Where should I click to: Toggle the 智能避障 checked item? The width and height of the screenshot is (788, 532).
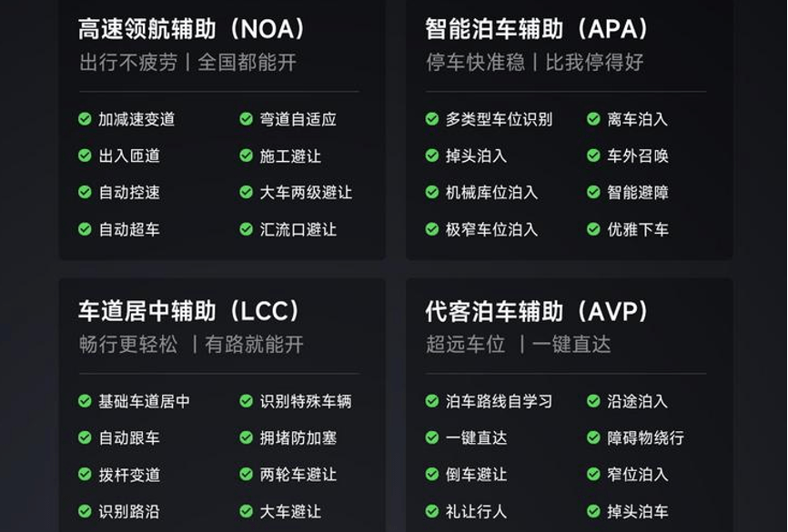628,193
